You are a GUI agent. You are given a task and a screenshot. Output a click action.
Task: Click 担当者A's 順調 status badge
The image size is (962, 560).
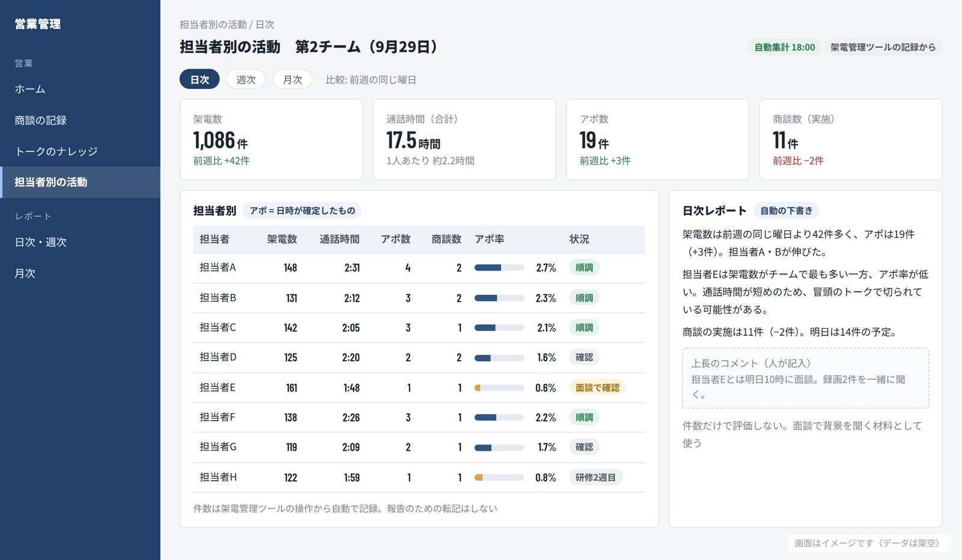tap(584, 267)
